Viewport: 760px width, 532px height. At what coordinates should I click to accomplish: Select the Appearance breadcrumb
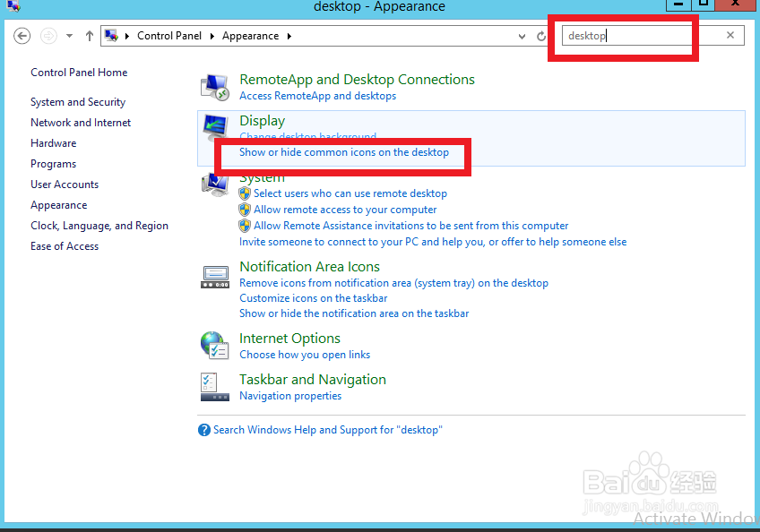tap(251, 36)
